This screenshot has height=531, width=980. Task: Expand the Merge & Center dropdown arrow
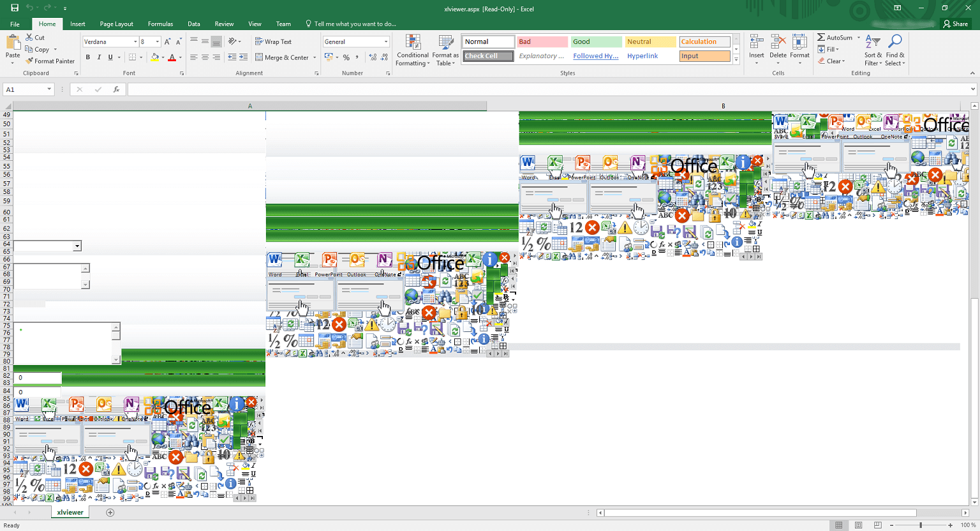click(x=315, y=57)
